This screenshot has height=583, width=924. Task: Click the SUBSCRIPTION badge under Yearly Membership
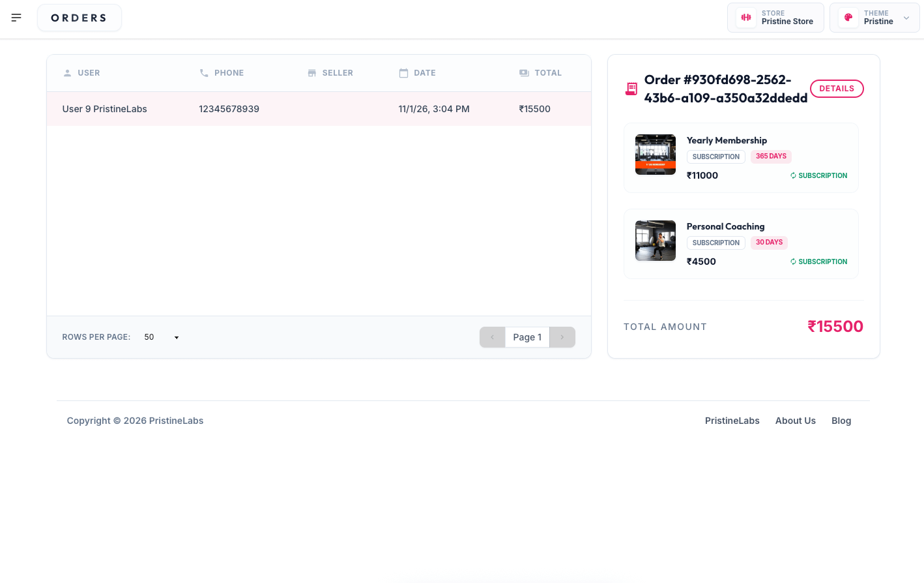(715, 157)
